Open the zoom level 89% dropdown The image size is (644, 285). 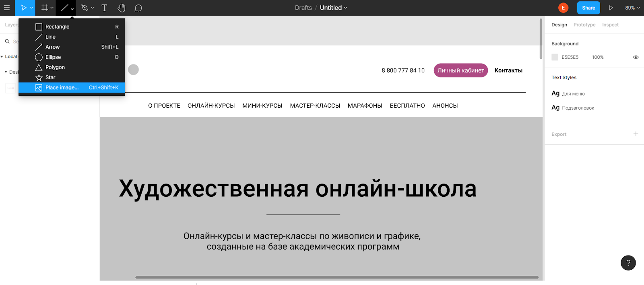[x=632, y=8]
